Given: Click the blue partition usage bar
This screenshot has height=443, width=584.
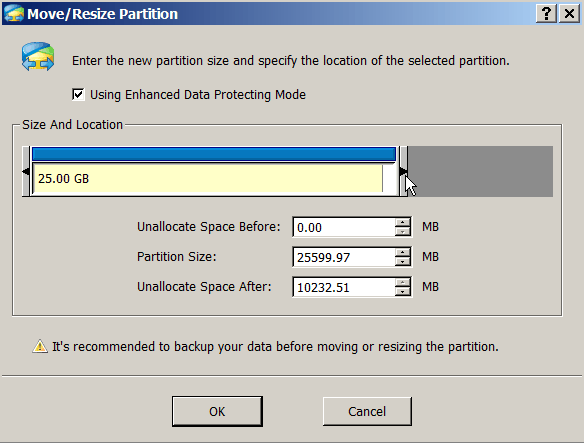Looking at the screenshot, I should point(214,154).
